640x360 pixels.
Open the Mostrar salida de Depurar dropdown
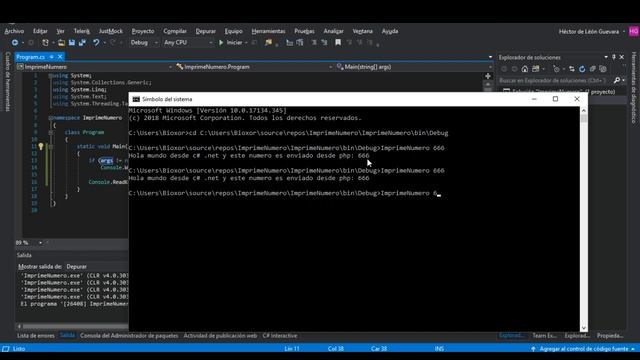[x=97, y=267]
